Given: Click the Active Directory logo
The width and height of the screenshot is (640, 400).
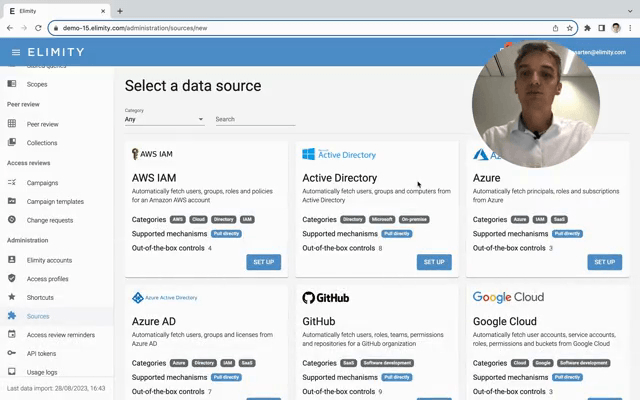Looking at the screenshot, I should click(x=339, y=154).
